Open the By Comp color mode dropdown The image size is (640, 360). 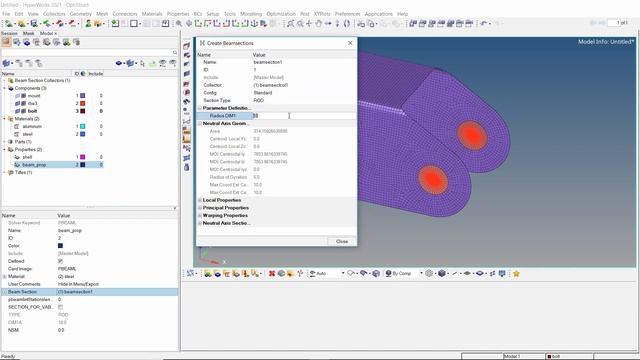(421, 273)
